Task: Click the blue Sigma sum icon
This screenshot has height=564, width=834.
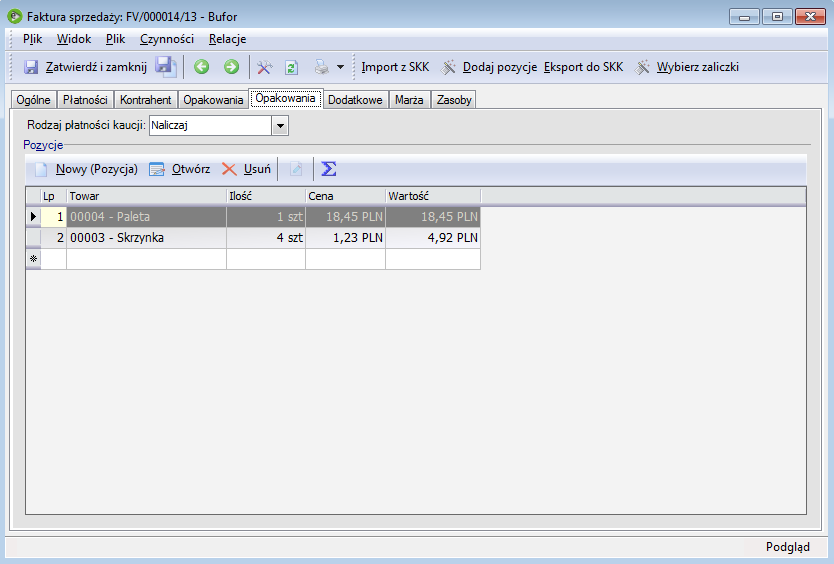Action: [329, 169]
